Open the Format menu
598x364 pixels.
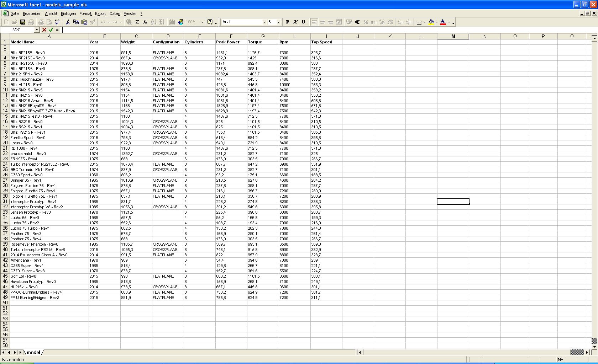click(85, 14)
